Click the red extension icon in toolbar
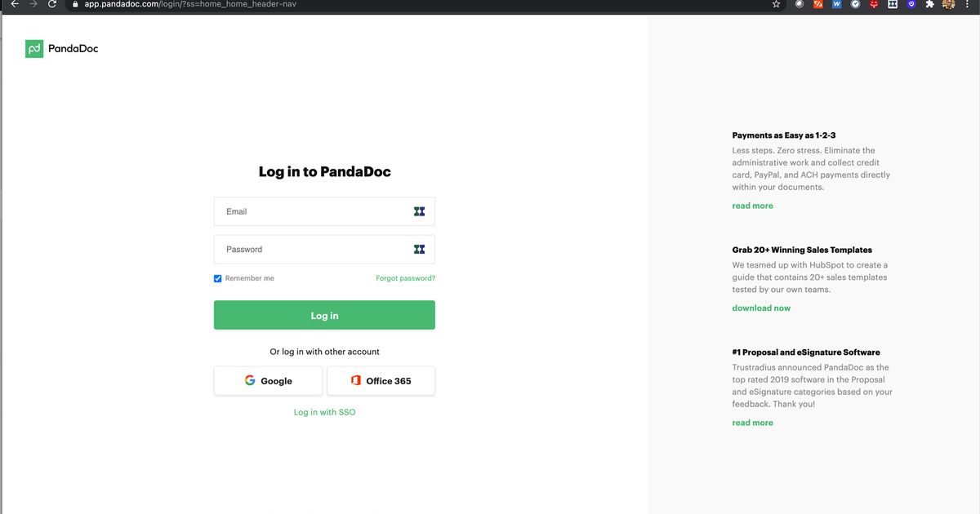This screenshot has height=514, width=980. [x=875, y=4]
